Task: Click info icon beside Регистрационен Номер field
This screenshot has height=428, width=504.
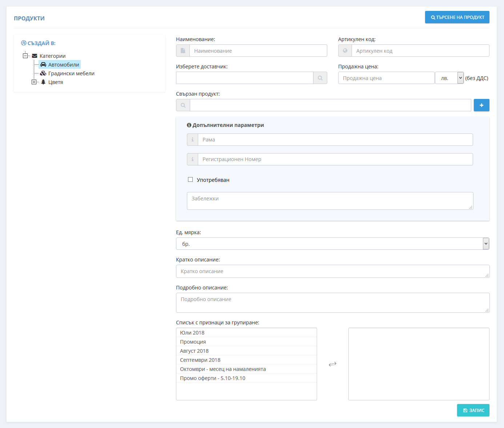Action: [x=192, y=159]
